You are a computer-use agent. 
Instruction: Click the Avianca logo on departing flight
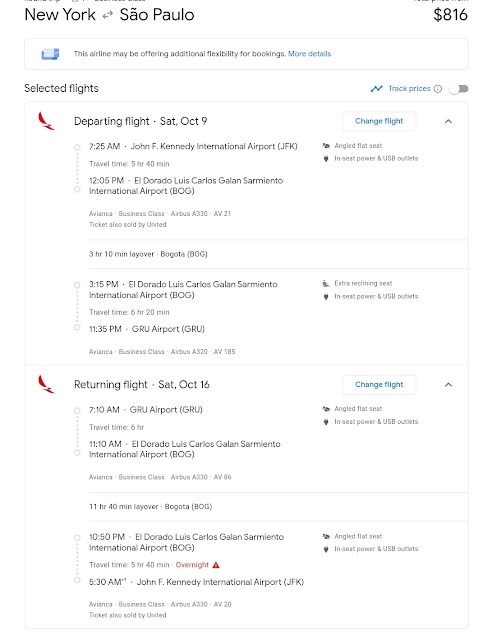pyautogui.click(x=46, y=121)
